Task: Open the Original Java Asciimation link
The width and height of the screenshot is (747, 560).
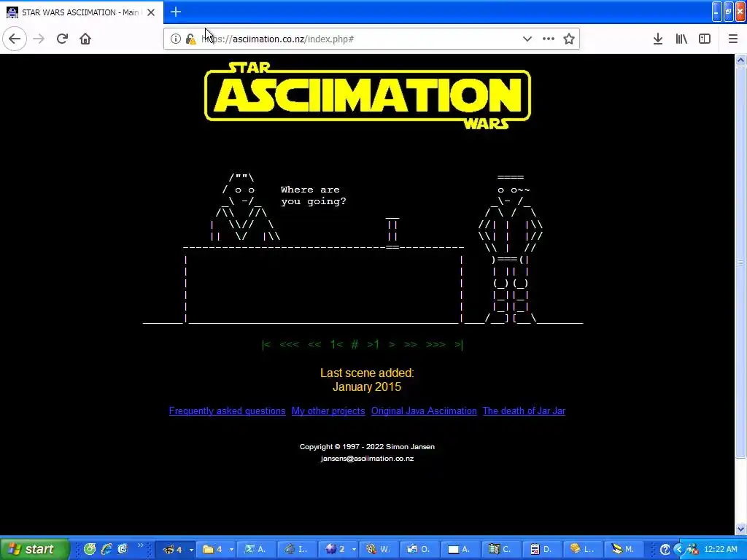Action: tap(424, 411)
